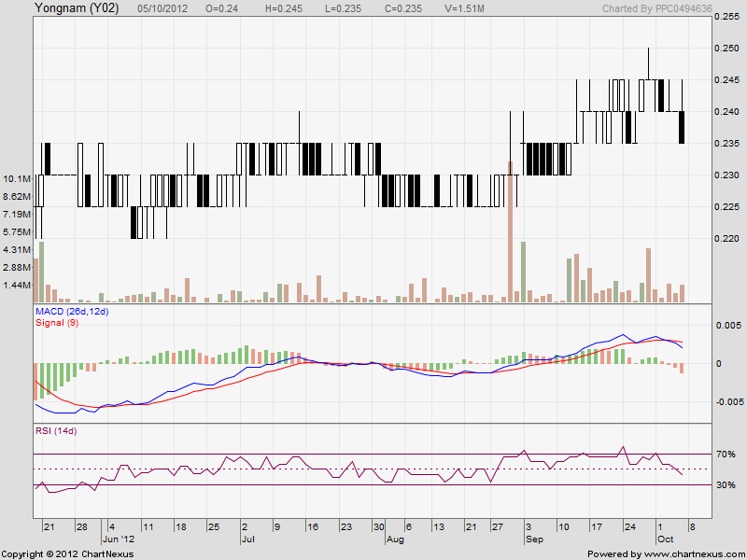
Task: Click the 13 date axis label
Action: 439,527
